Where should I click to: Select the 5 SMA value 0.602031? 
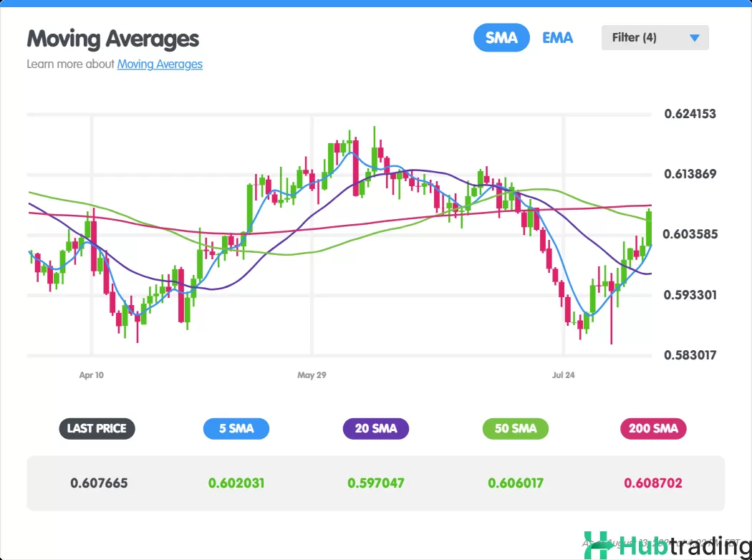[236, 483]
